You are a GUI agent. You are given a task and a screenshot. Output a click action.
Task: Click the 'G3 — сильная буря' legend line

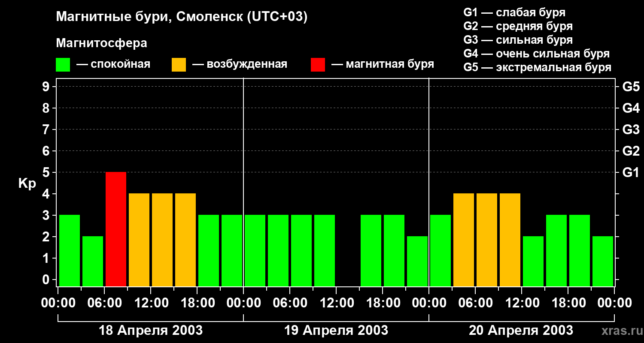click(518, 40)
